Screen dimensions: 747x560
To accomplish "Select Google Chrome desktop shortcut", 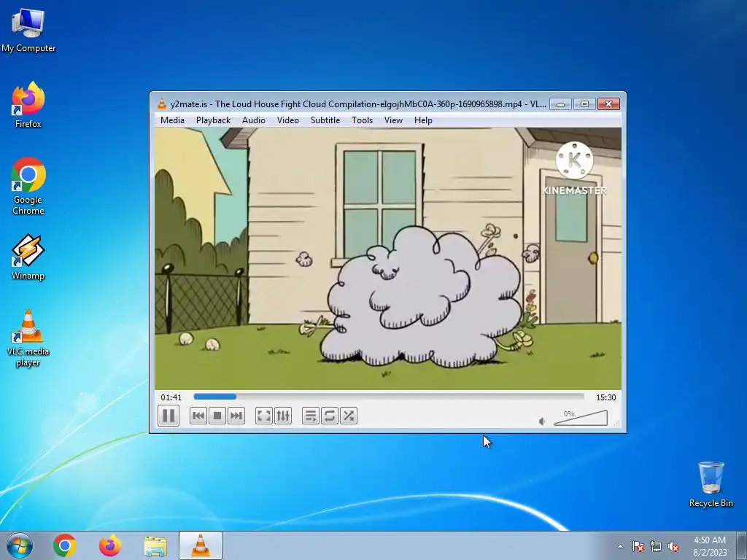I will 28,186.
